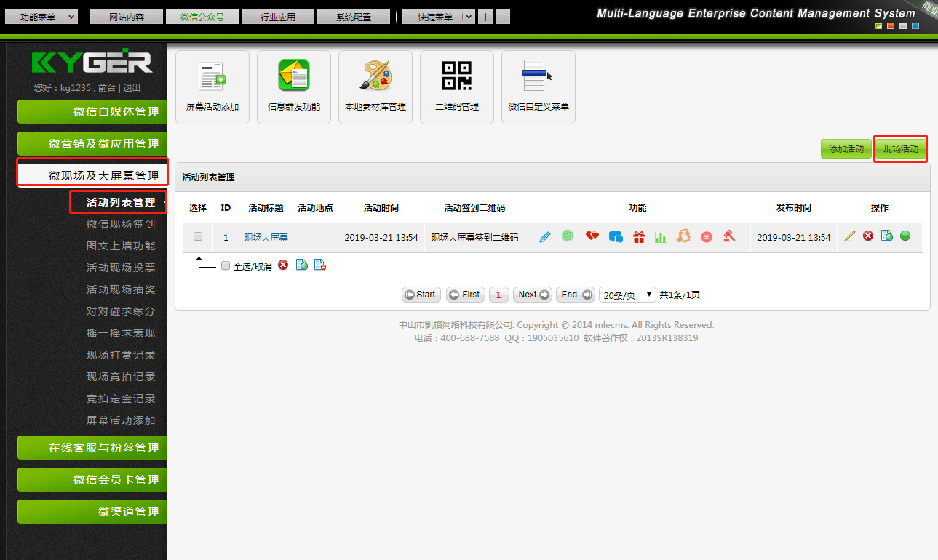Screen dimensions: 938x560
Task: Select 对对碰求缘分 in sidebar
Action: pyautogui.click(x=121, y=311)
